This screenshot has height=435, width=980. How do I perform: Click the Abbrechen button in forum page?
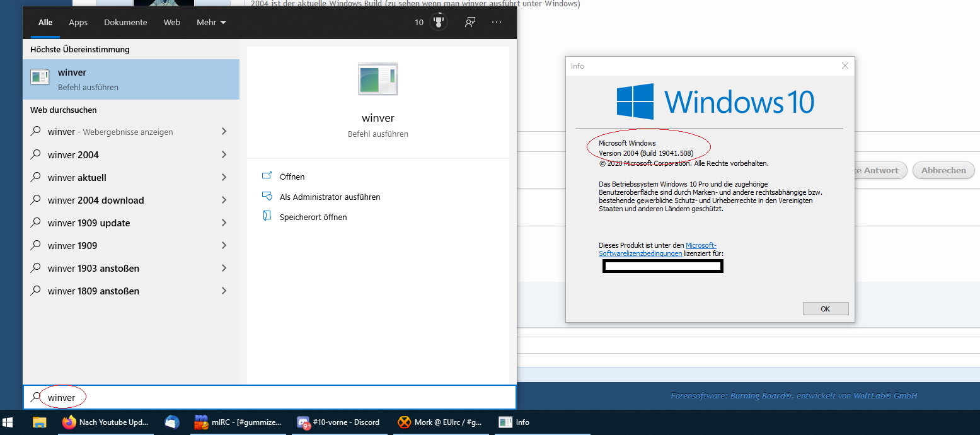click(x=943, y=170)
